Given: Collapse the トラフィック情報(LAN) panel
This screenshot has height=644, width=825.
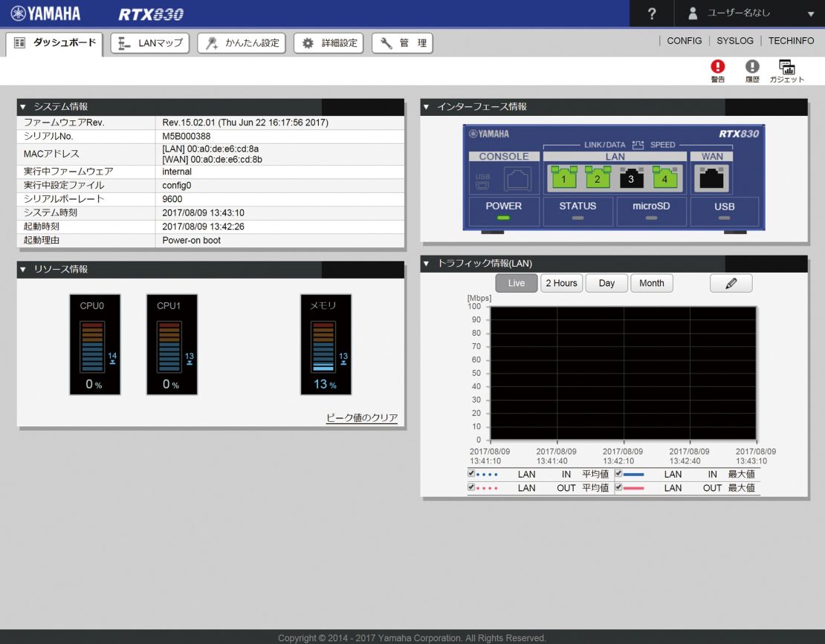Looking at the screenshot, I should coord(426,263).
